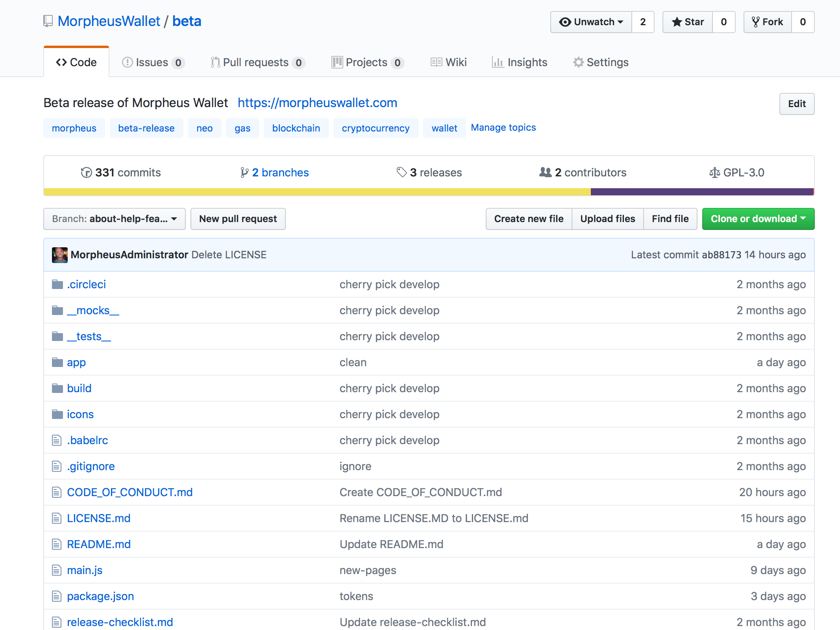Screen dimensions: 840x630
Task: Open the morpheuswallet.com website link
Action: [317, 103]
